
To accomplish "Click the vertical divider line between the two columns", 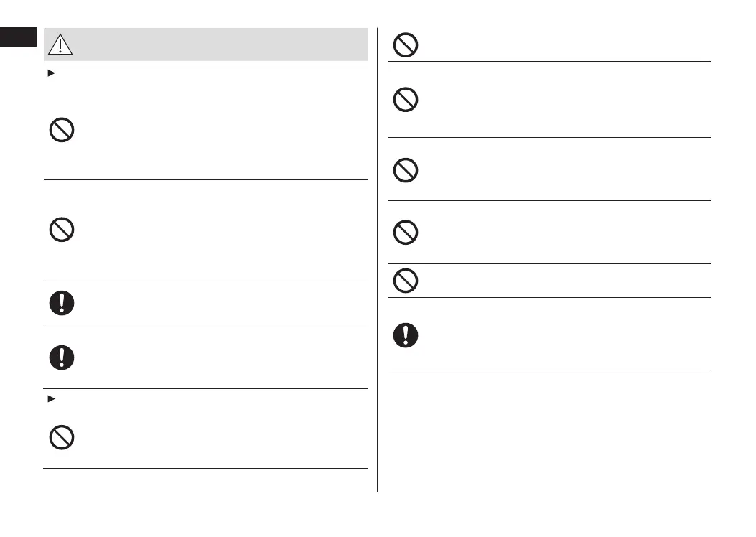I will tap(378, 258).
